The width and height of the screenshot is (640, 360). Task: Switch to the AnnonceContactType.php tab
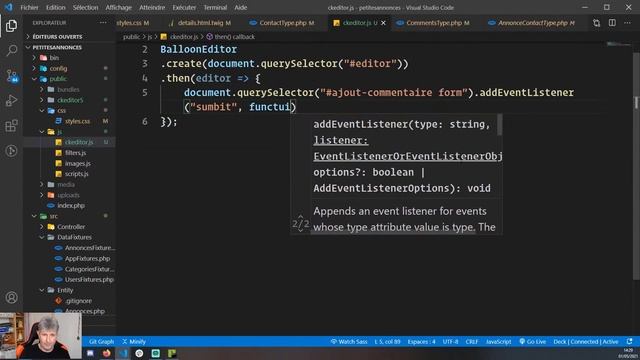pos(532,23)
